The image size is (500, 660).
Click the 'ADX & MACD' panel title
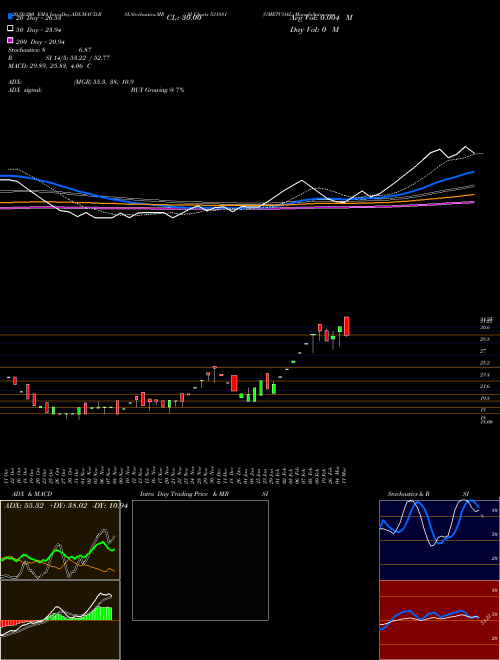point(32,494)
